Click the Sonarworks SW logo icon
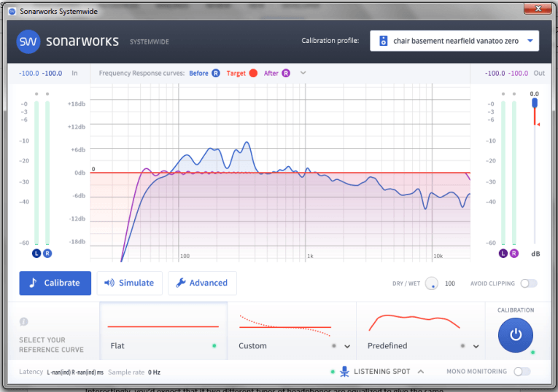The height and width of the screenshot is (392, 558). click(x=28, y=42)
